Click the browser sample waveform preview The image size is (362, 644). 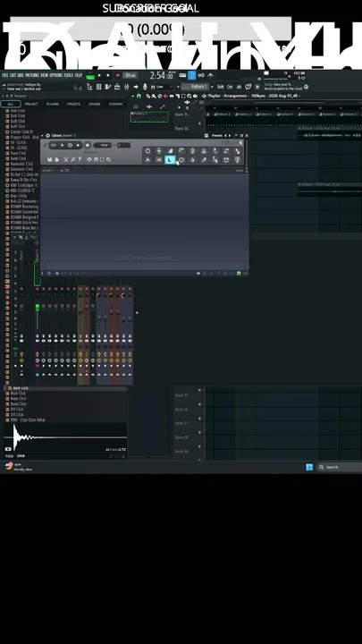pos(65,437)
